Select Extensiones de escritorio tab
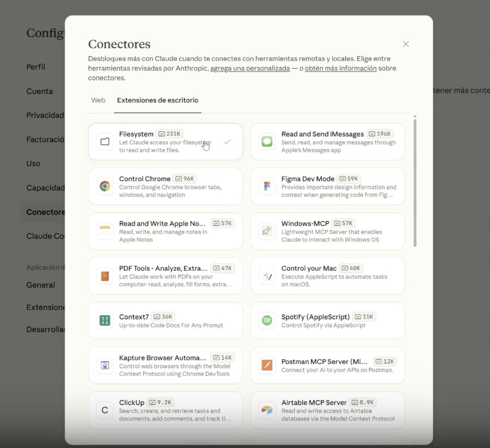The image size is (490, 448). click(158, 100)
